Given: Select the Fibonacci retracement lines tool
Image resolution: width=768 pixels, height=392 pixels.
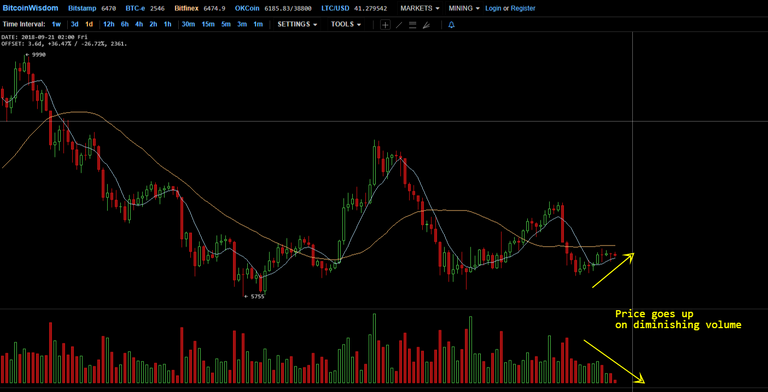Looking at the screenshot, I should pos(412,24).
